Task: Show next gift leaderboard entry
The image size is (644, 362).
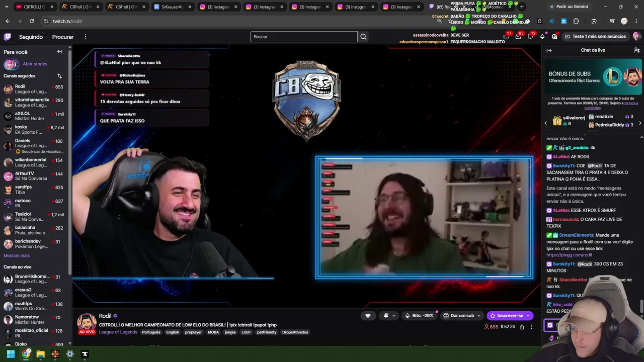Action: (640, 123)
